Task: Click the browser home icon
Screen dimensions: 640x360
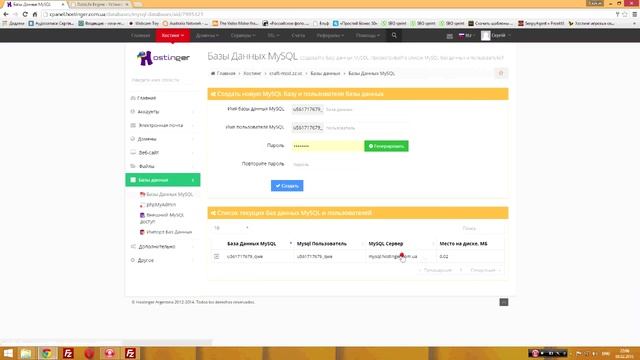Action: (35, 14)
